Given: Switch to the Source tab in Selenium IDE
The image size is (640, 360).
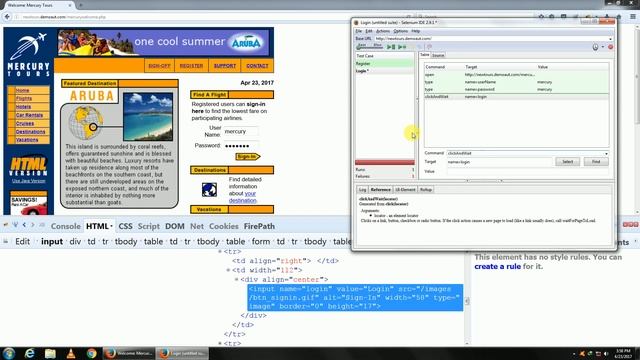Looking at the screenshot, I should [x=438, y=55].
